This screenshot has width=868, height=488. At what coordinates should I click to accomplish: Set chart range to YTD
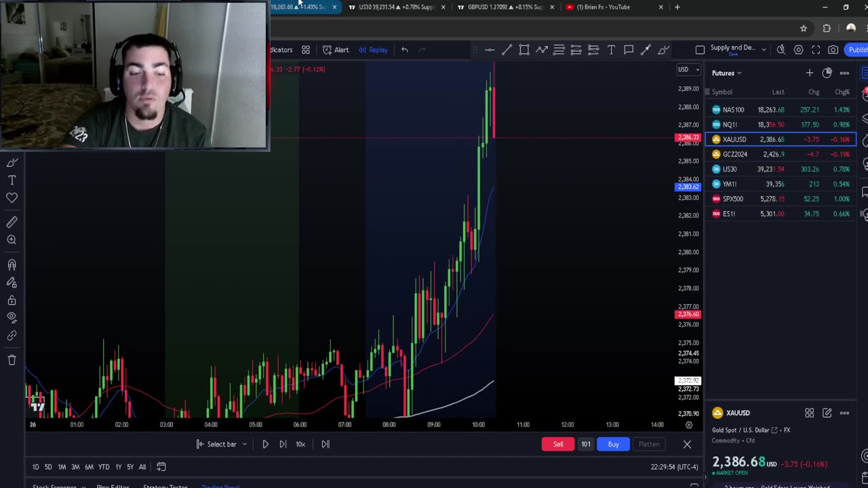pyautogui.click(x=104, y=467)
